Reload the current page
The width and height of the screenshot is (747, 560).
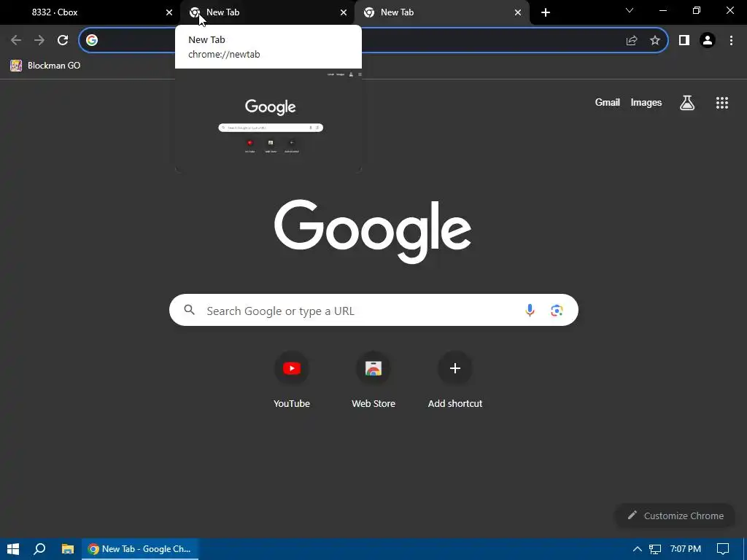[63, 40]
